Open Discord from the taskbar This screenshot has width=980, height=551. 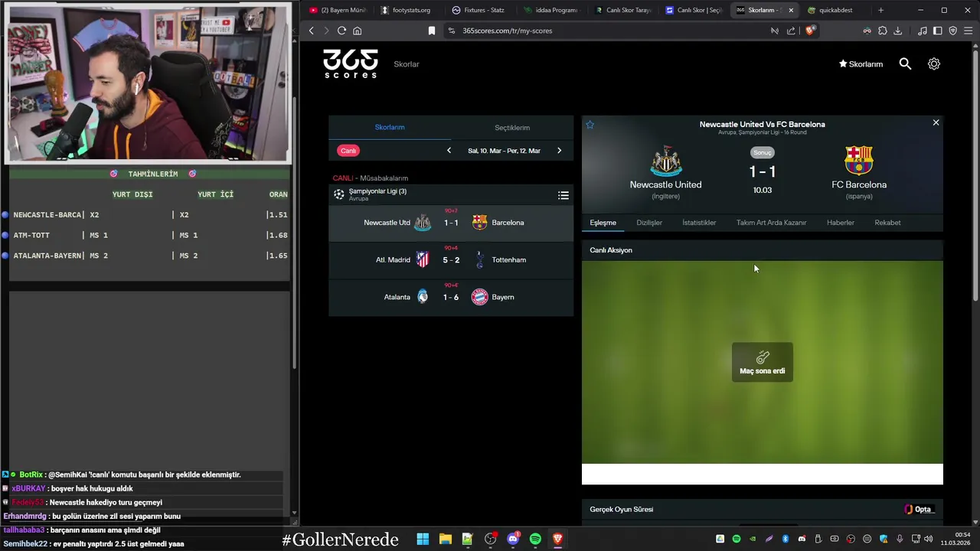[513, 539]
